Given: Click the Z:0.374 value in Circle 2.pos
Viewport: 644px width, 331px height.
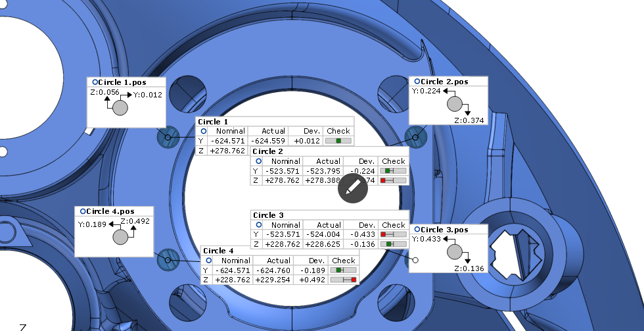Looking at the screenshot, I should [x=469, y=120].
